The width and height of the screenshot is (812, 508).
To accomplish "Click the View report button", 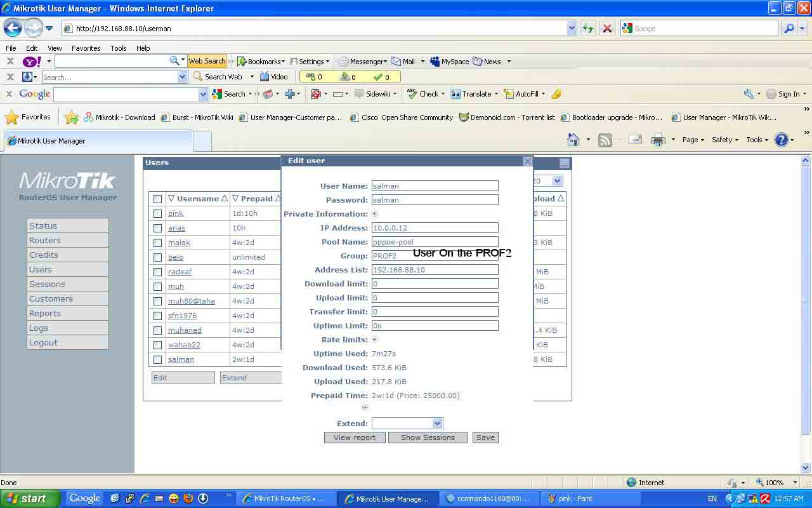I will (x=355, y=438).
